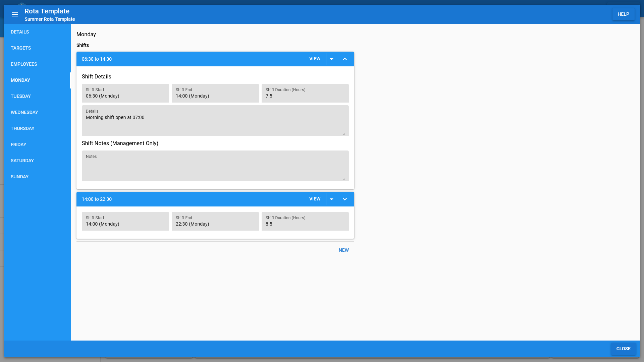Expand the second shift dropdown options
Viewport: 644px width, 362px height.
pyautogui.click(x=332, y=199)
